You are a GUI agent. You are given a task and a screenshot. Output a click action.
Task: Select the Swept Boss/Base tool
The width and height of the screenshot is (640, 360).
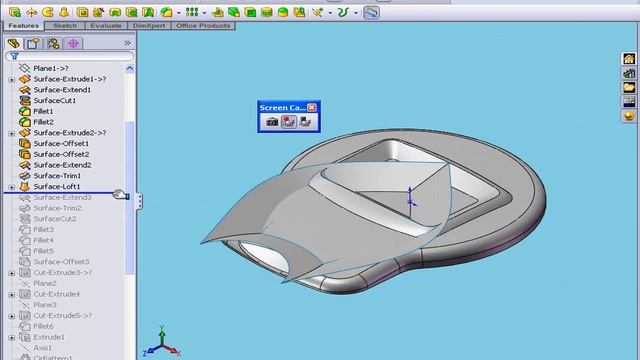[x=48, y=12]
